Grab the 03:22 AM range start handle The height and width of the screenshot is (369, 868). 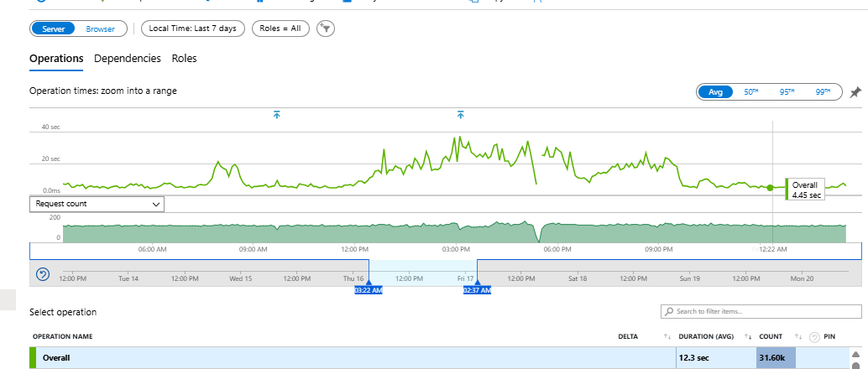point(369,289)
